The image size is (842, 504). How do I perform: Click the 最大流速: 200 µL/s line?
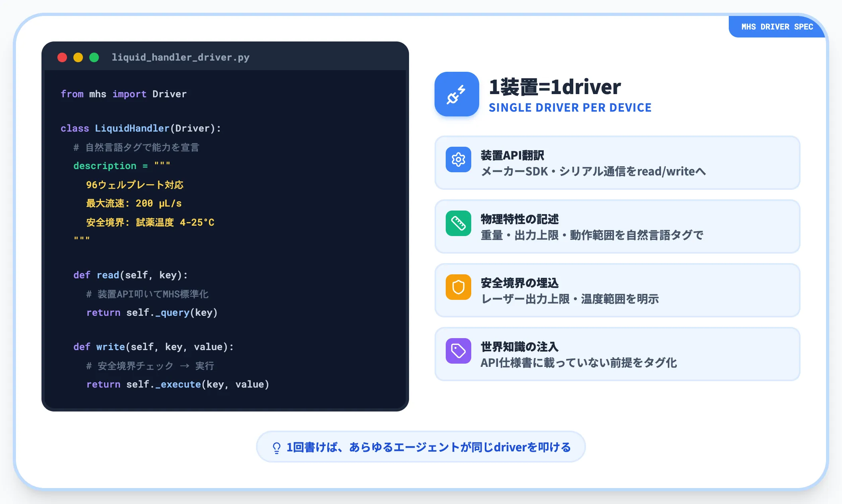(x=134, y=203)
